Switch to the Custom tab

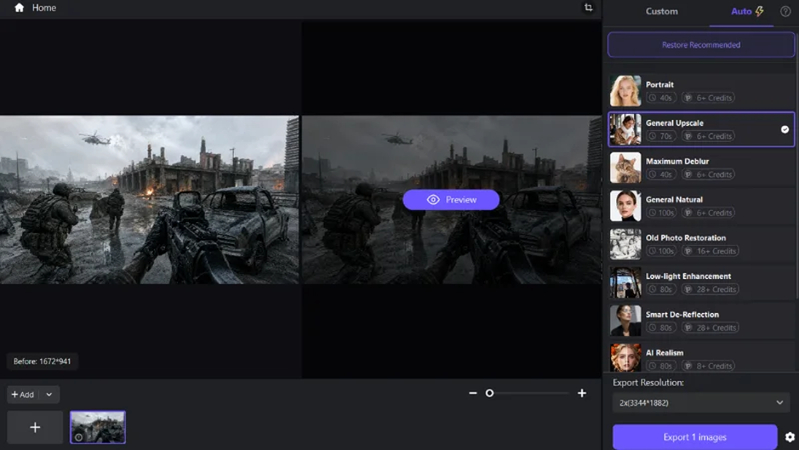[661, 11]
